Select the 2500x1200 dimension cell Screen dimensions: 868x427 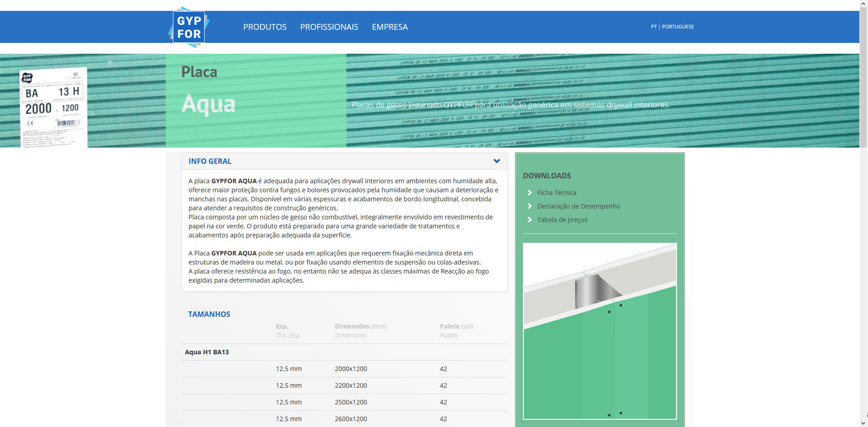(351, 402)
